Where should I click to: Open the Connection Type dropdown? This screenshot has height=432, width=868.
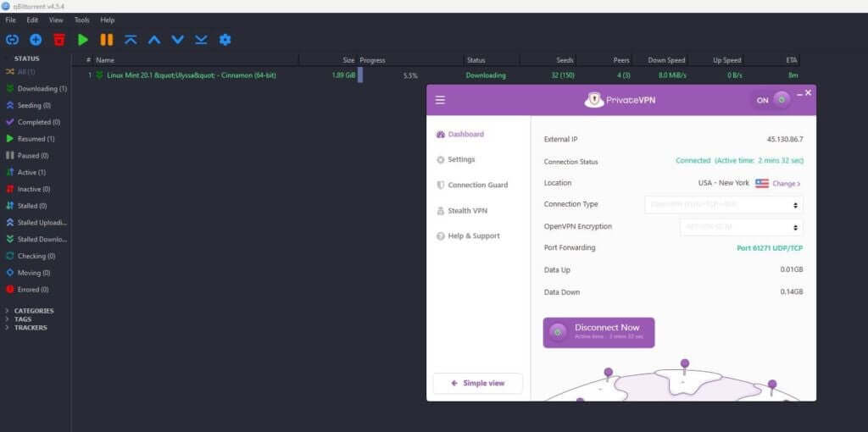723,204
